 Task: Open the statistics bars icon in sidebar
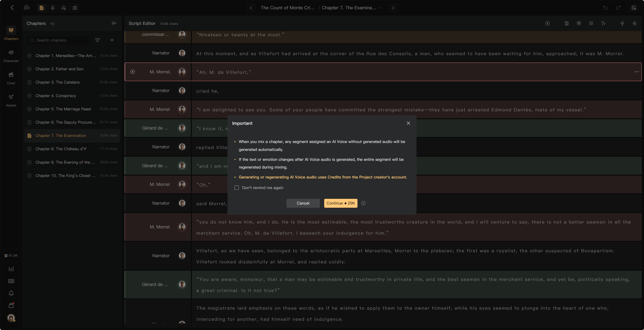click(11, 269)
